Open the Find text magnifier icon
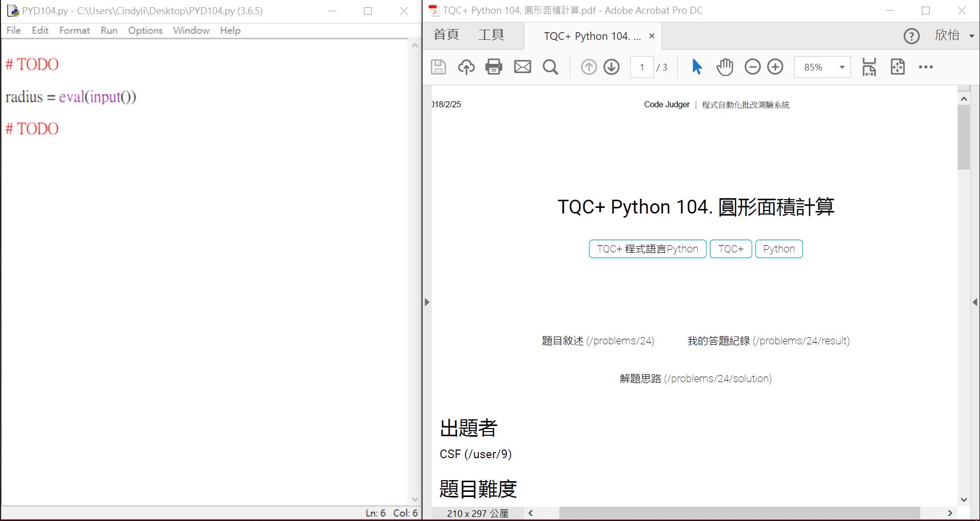 [550, 67]
